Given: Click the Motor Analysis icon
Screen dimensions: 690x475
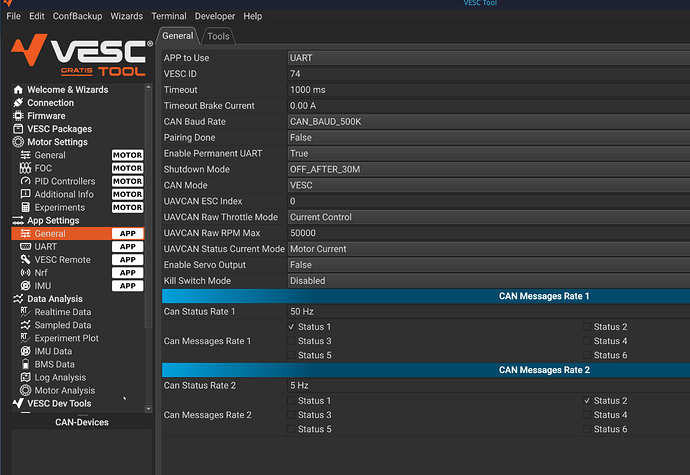Looking at the screenshot, I should pyautogui.click(x=26, y=390).
